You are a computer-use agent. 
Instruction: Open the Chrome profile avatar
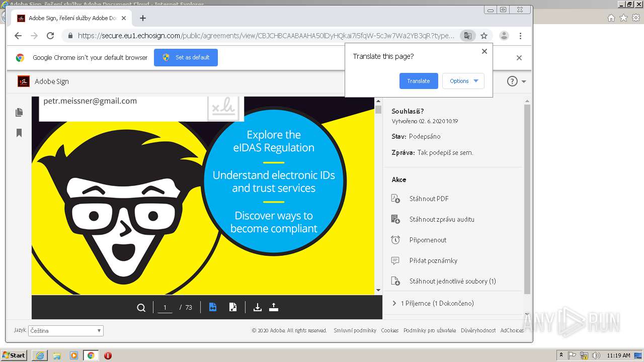(504, 36)
